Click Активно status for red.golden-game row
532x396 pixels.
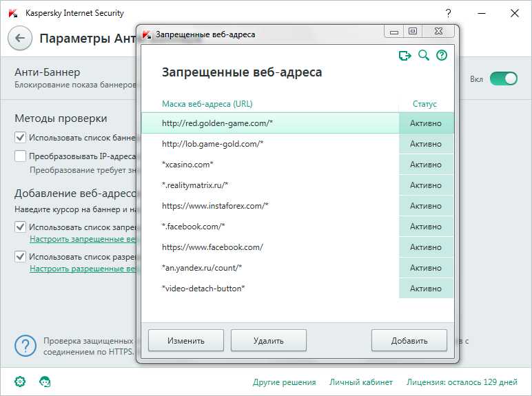[426, 123]
